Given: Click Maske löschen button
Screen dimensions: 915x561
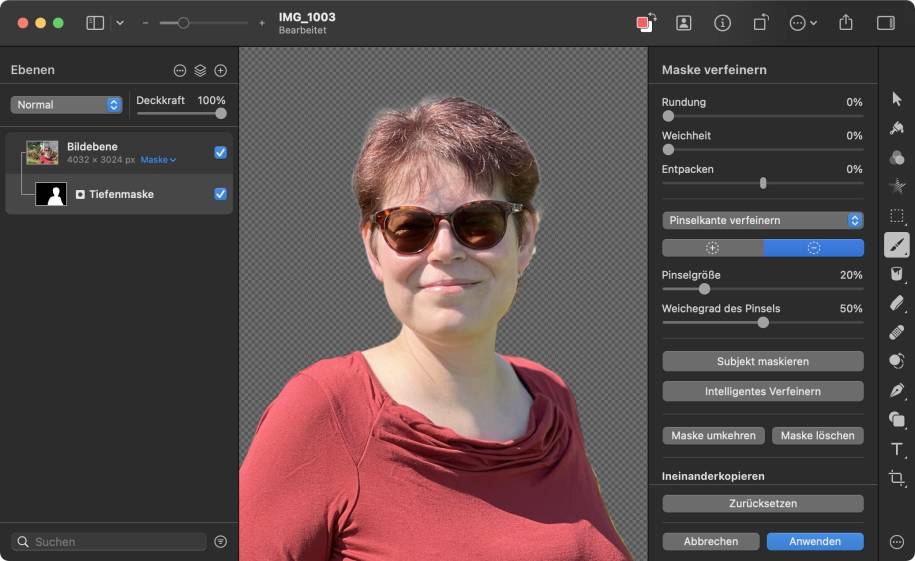Looking at the screenshot, I should point(818,435).
